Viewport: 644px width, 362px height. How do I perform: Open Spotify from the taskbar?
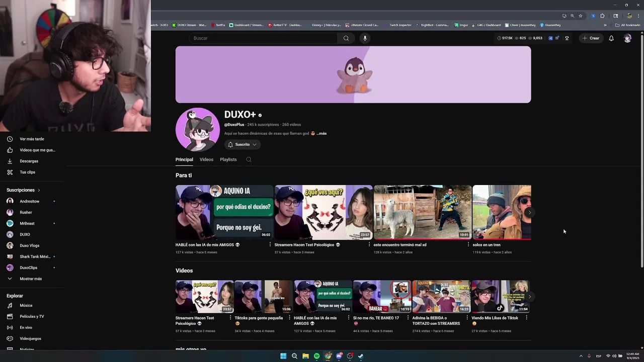[x=316, y=356]
